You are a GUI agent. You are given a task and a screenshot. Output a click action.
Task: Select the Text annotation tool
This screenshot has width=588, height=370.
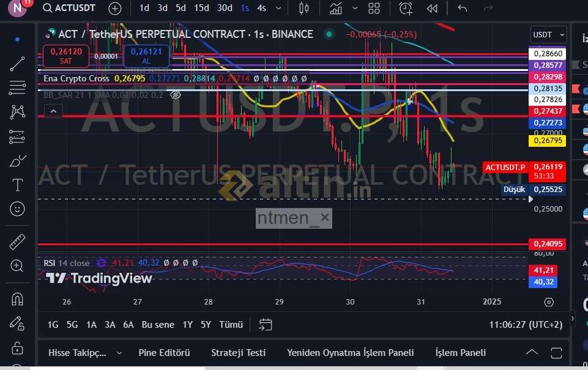pyautogui.click(x=17, y=185)
